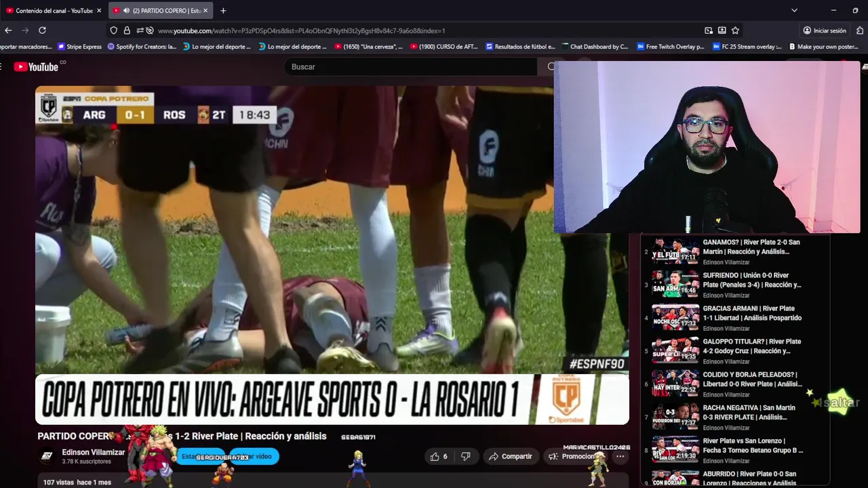
Task: Open the Make your own poster bookmark
Action: pos(823,47)
